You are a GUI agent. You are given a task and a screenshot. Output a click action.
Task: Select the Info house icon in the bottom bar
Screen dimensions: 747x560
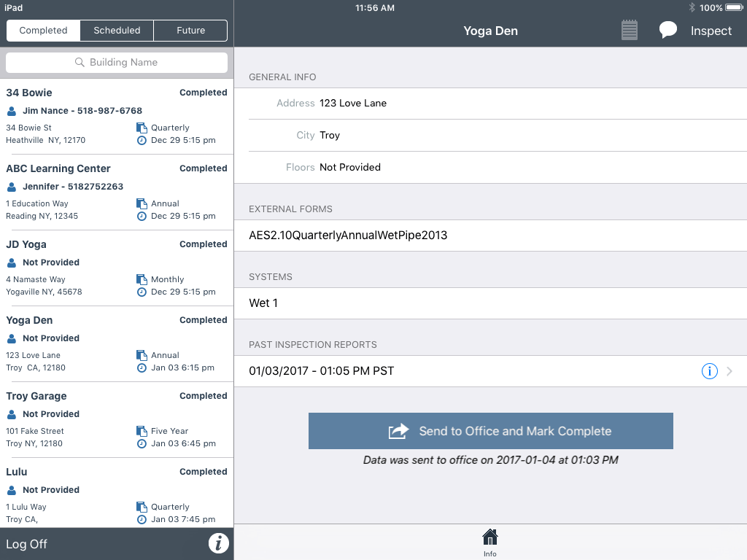pyautogui.click(x=489, y=538)
